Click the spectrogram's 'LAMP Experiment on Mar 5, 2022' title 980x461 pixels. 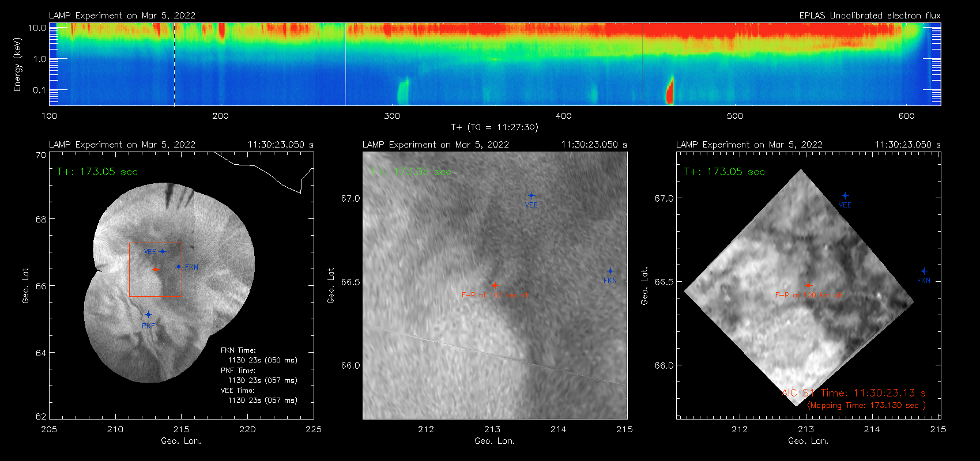pos(122,16)
